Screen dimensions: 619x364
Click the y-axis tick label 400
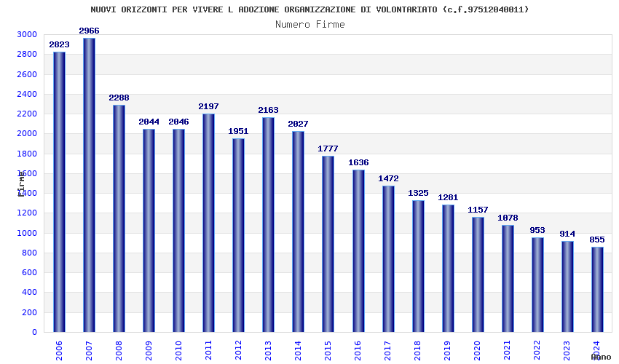(30, 293)
